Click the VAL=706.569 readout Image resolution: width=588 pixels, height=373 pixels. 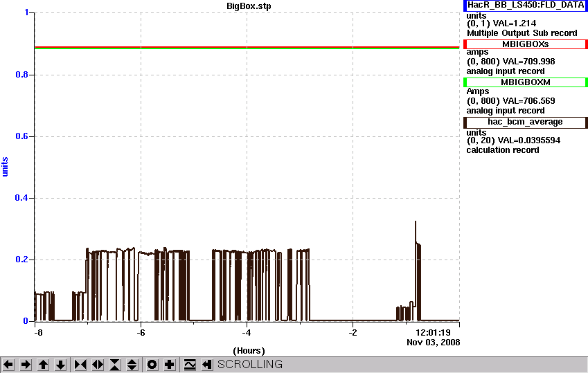point(528,101)
